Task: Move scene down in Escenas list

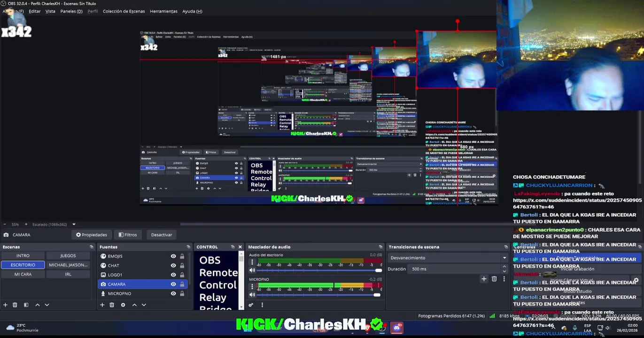Action: (47, 305)
